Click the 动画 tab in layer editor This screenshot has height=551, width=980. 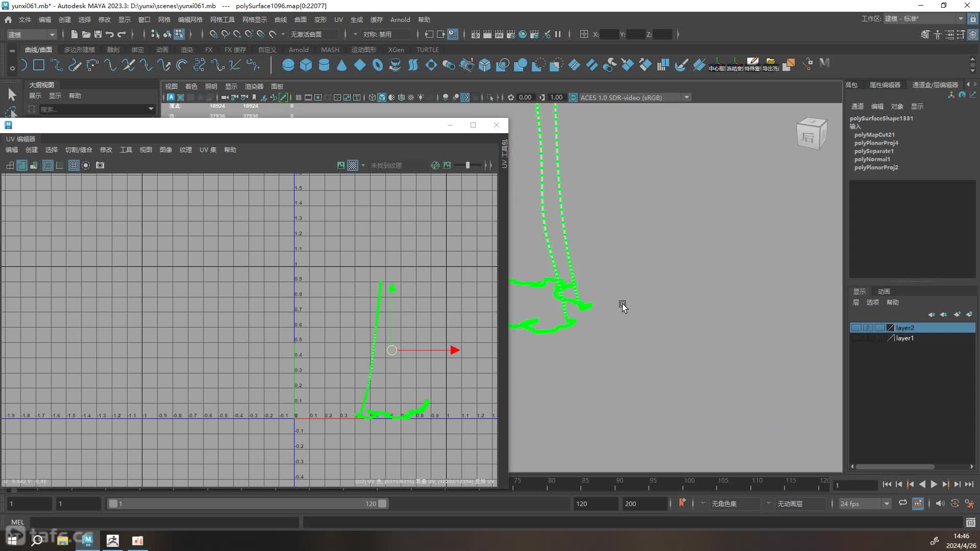coord(884,291)
